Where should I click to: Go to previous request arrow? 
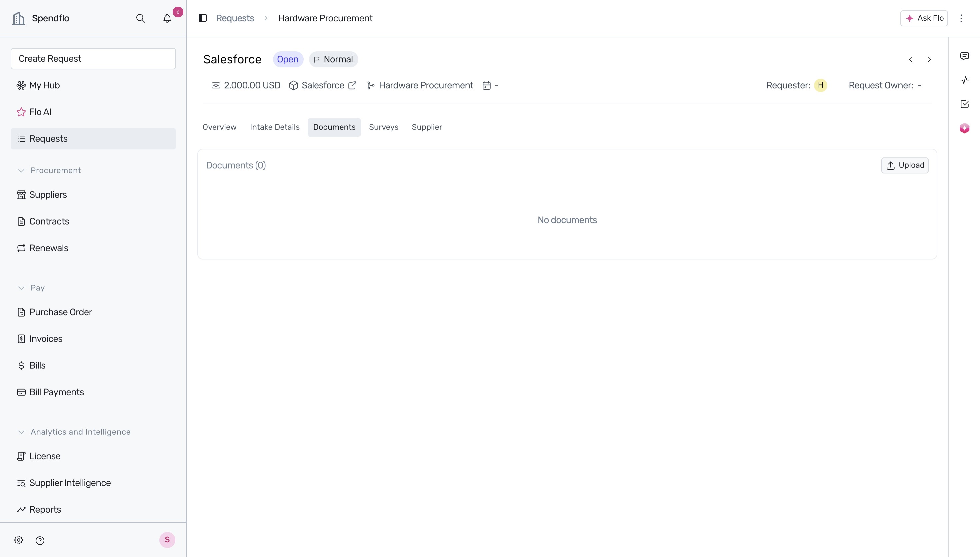click(911, 59)
